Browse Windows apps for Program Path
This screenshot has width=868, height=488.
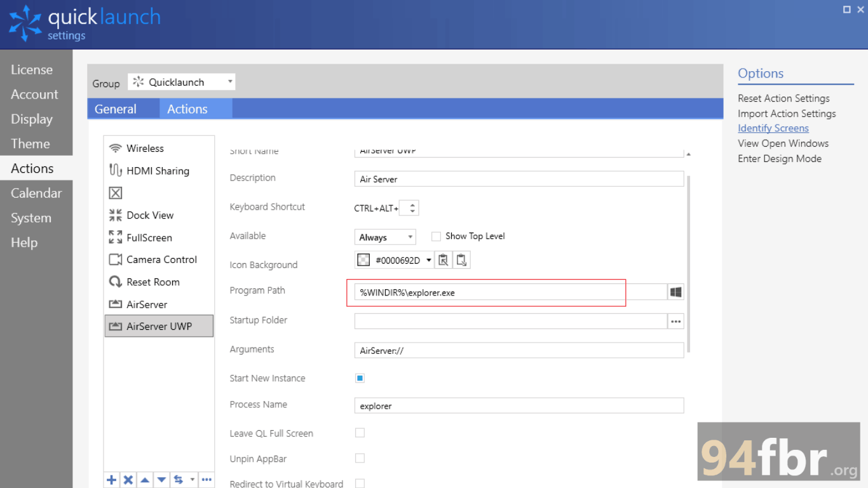point(675,292)
